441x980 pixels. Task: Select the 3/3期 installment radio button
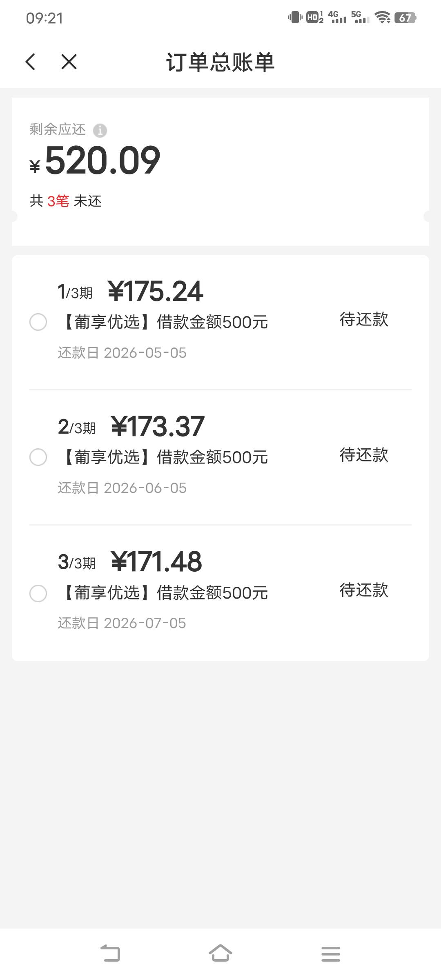click(x=38, y=593)
